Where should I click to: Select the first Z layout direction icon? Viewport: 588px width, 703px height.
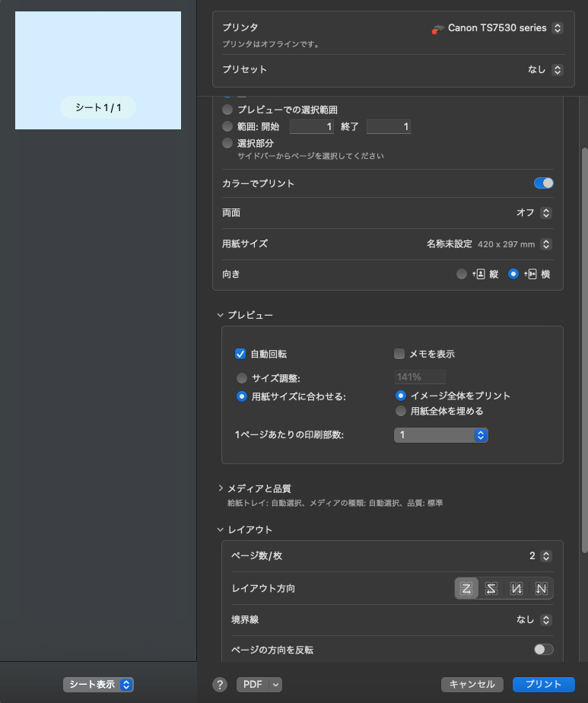(x=466, y=588)
